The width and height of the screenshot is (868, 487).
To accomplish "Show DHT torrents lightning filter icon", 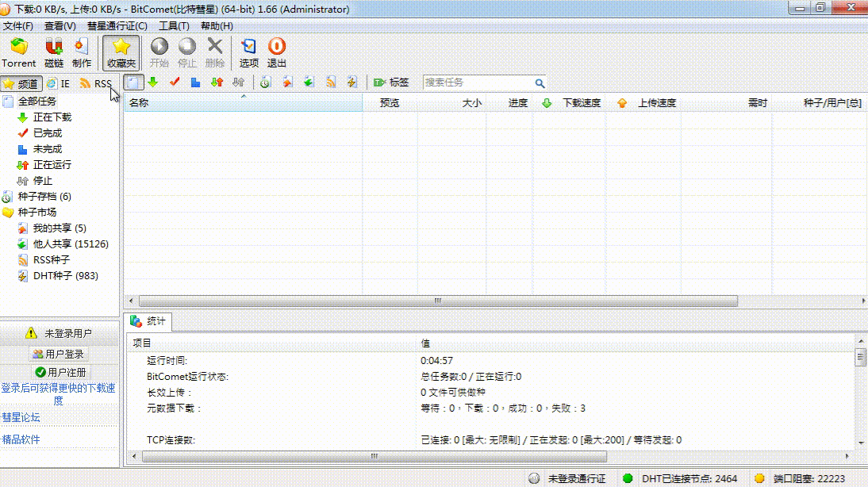I will [352, 82].
